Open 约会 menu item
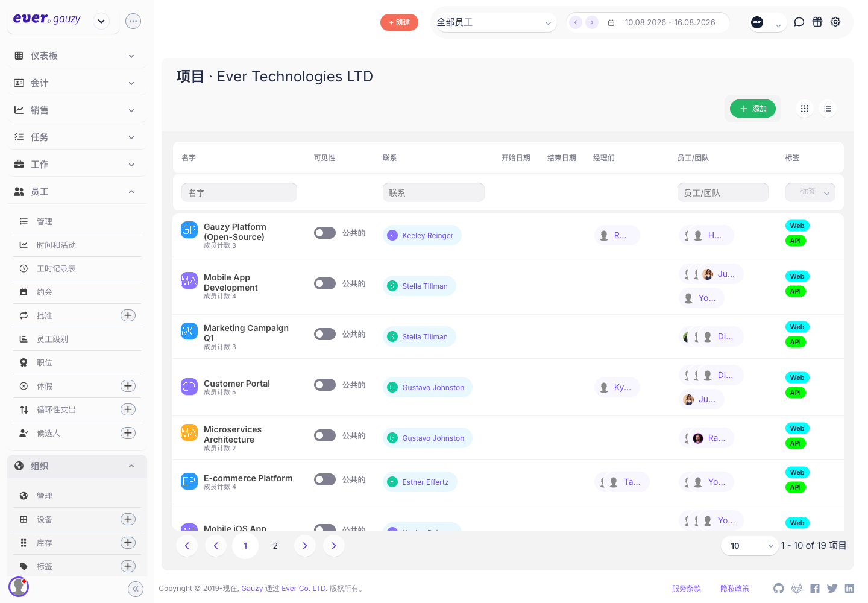 click(x=77, y=292)
